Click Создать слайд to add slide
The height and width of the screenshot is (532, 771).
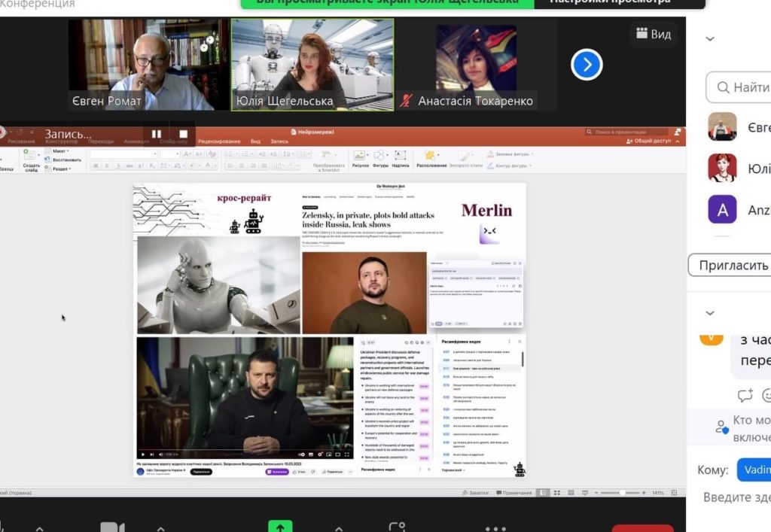(x=31, y=160)
